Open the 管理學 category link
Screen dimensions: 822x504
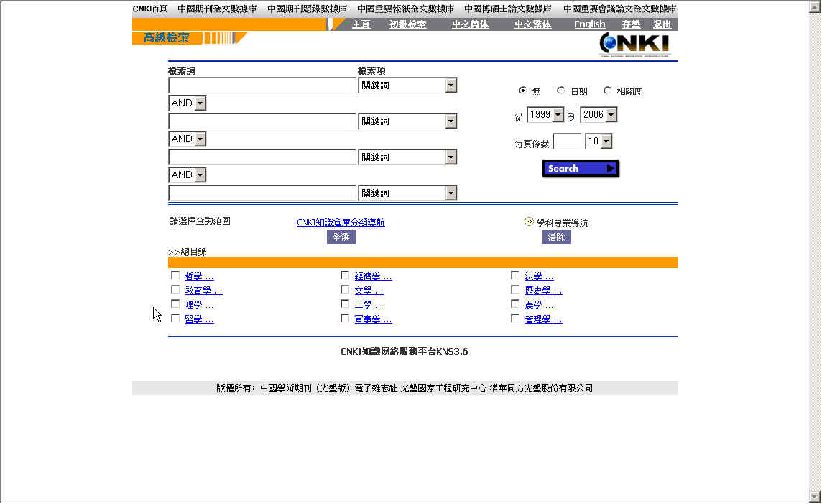[543, 319]
